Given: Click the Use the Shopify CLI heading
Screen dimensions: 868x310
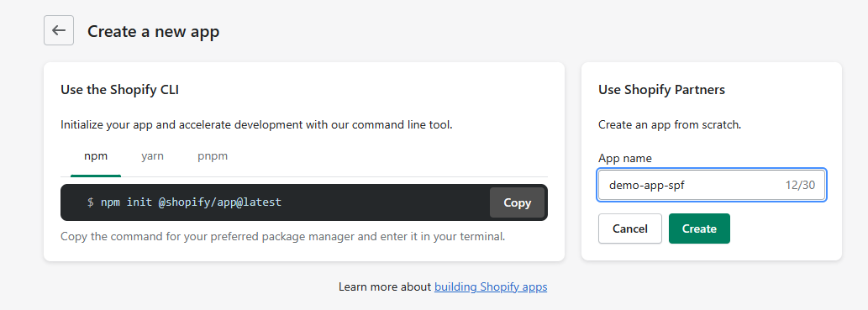Looking at the screenshot, I should coord(119,90).
